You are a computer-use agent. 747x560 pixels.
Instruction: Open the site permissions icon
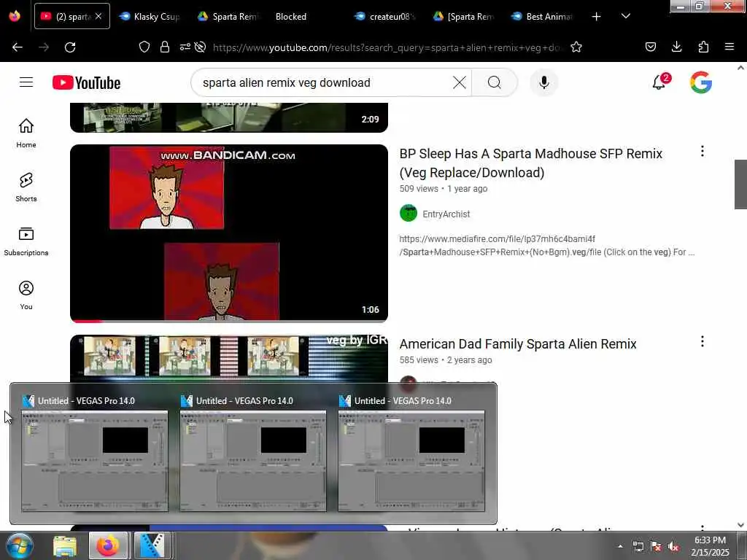[x=185, y=47]
